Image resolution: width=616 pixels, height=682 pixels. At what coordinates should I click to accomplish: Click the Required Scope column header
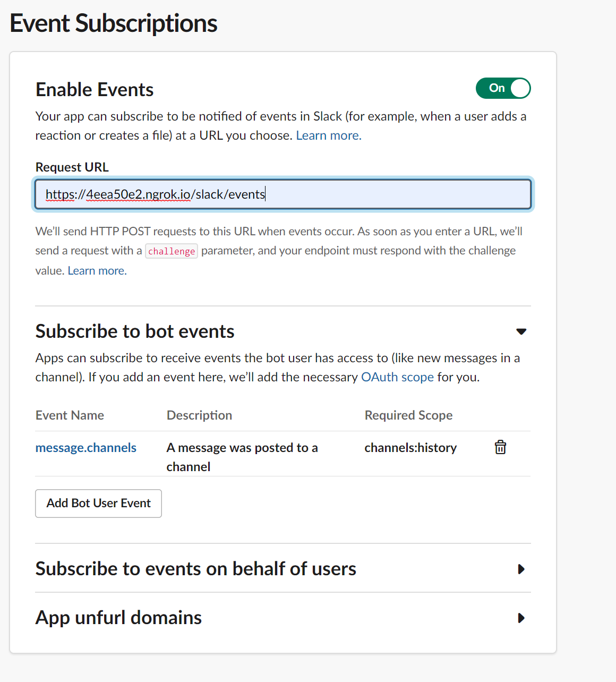(408, 415)
